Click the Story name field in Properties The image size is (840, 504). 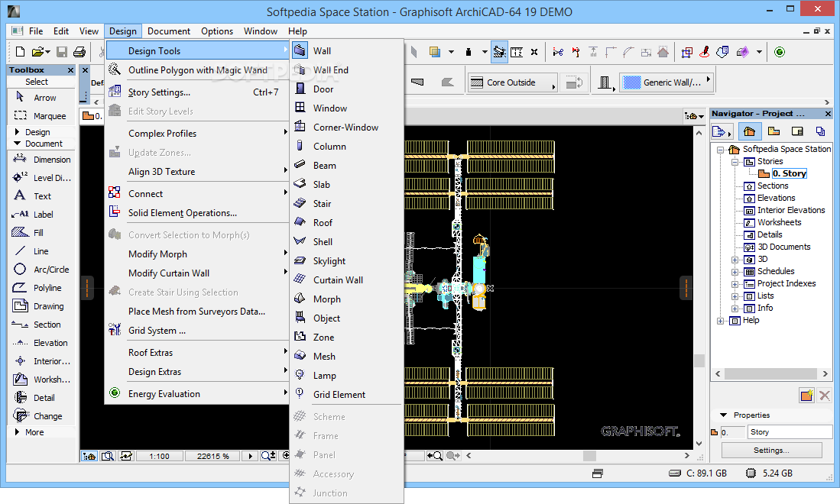pyautogui.click(x=790, y=431)
